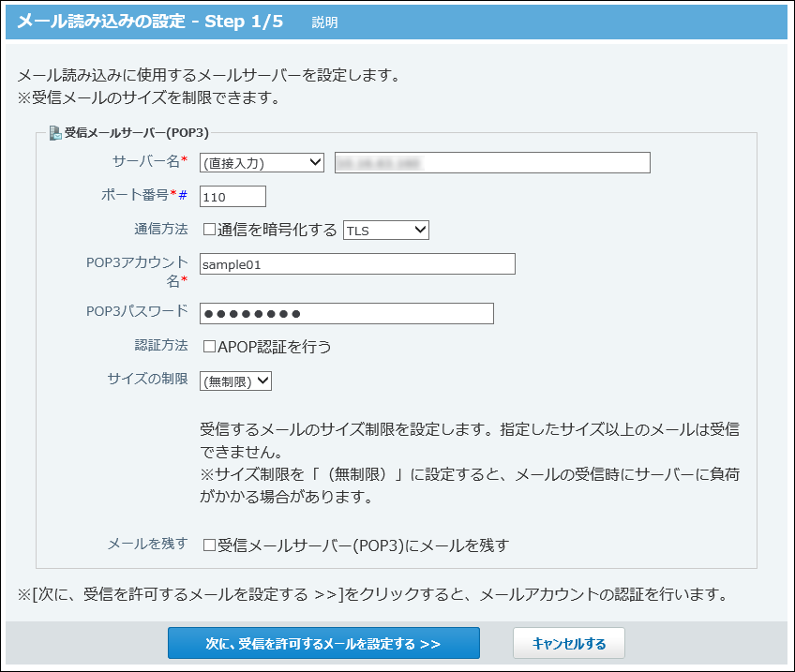Tick 受信メールサーバー(POP3)にメールを残す checkbox
Screen dimensions: 795x672
coord(209,545)
